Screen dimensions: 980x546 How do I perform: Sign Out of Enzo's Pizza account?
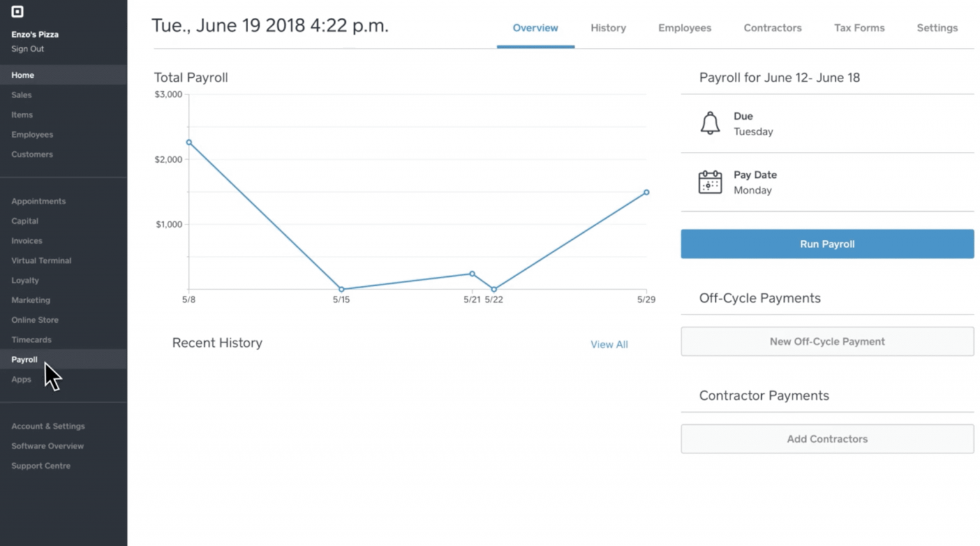pyautogui.click(x=27, y=48)
